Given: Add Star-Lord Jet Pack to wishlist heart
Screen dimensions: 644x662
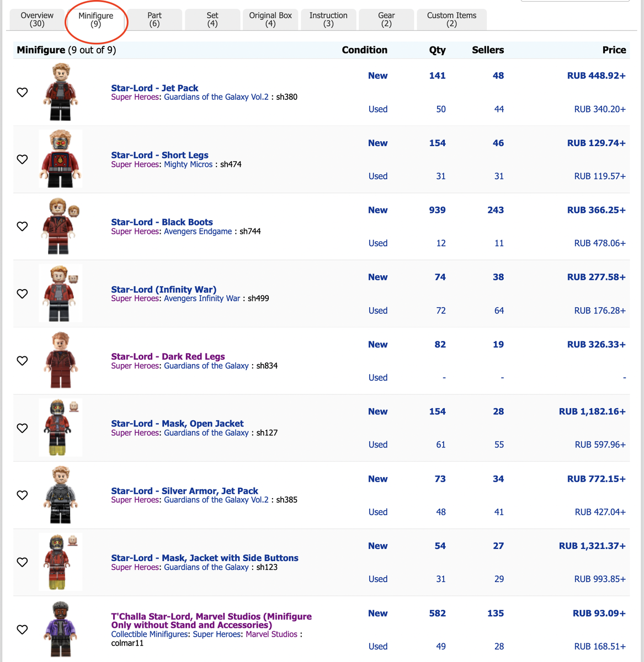Looking at the screenshot, I should click(x=22, y=92).
